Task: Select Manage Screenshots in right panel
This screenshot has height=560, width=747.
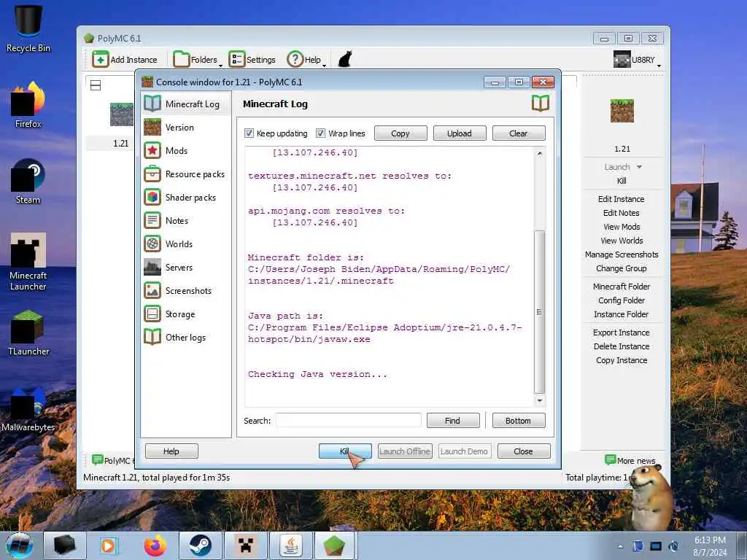Action: (x=622, y=254)
